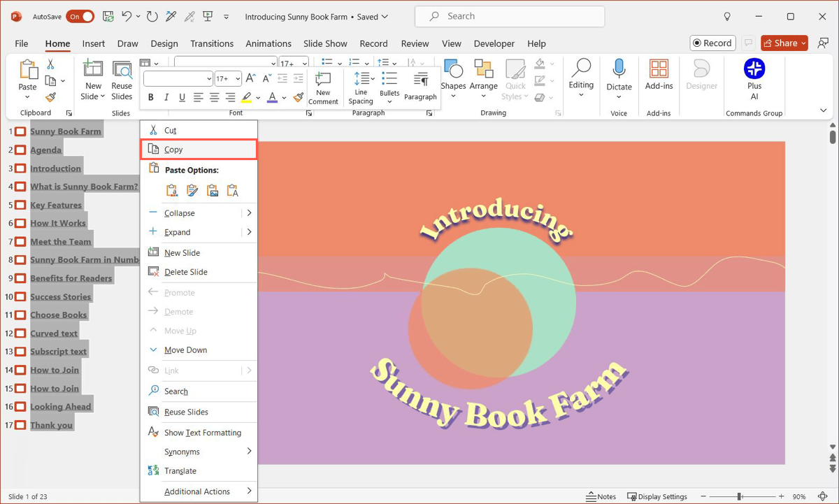Click the lightbulb help icon in title bar

tap(727, 16)
